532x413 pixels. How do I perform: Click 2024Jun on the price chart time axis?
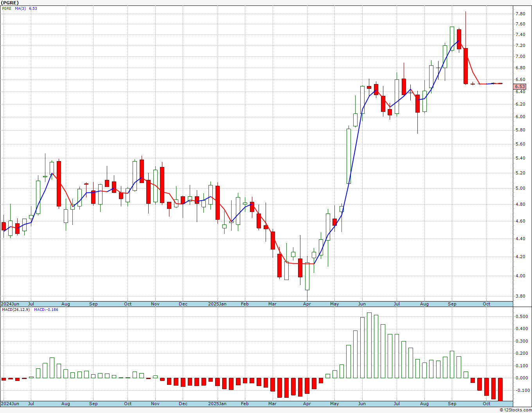coord(10,304)
